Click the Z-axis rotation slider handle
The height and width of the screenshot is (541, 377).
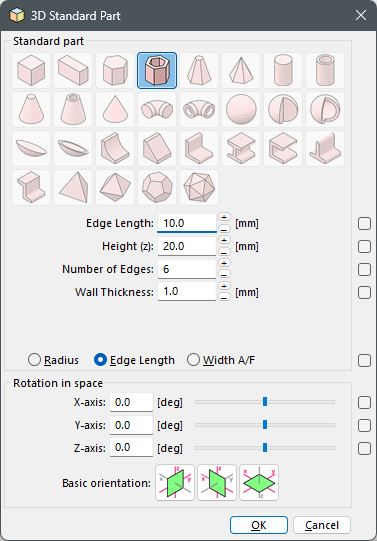pyautogui.click(x=265, y=447)
